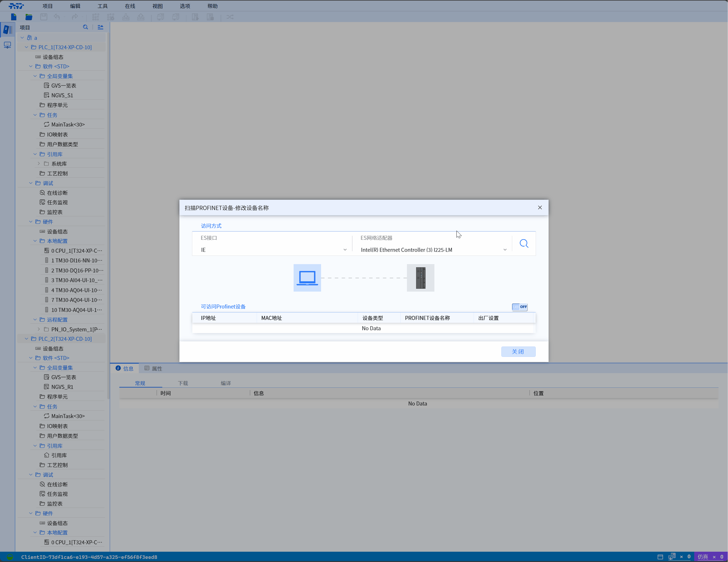Click the new project file icon
The image size is (728, 562).
14,17
